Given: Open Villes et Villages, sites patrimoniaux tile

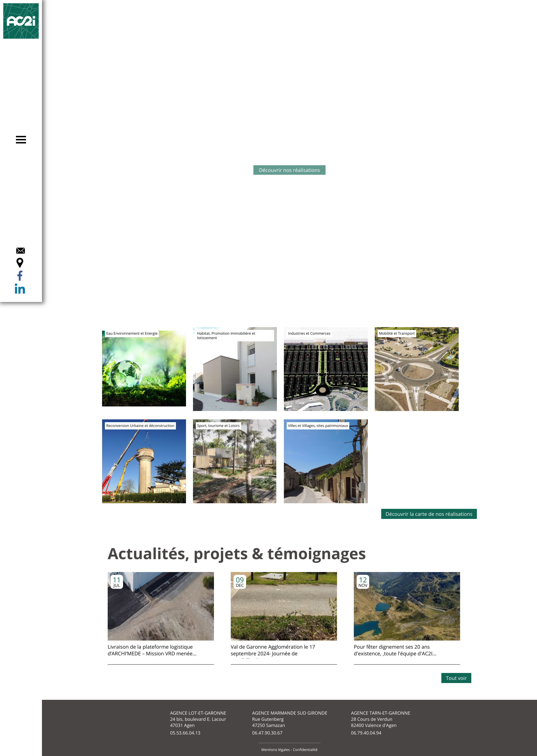Looking at the screenshot, I should click(326, 461).
